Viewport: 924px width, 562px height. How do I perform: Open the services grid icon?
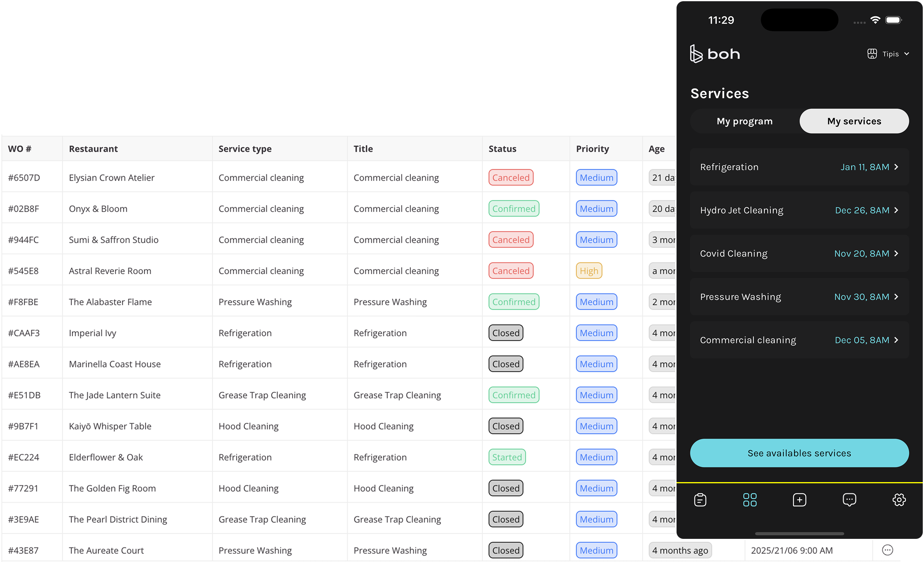tap(750, 499)
